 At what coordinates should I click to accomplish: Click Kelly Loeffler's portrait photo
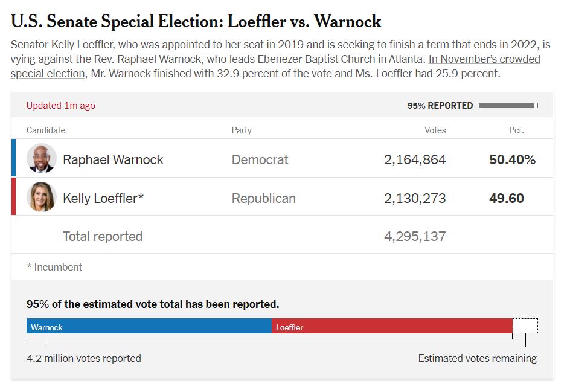click(42, 198)
